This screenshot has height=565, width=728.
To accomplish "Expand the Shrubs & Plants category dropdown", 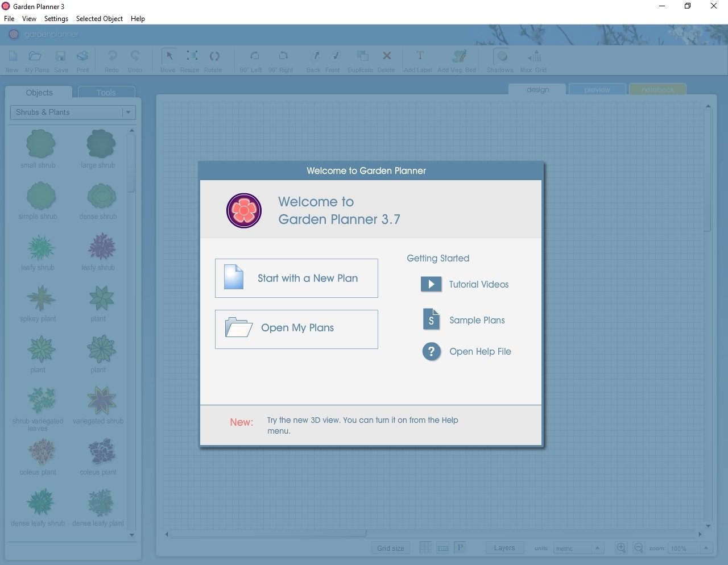I will point(129,113).
